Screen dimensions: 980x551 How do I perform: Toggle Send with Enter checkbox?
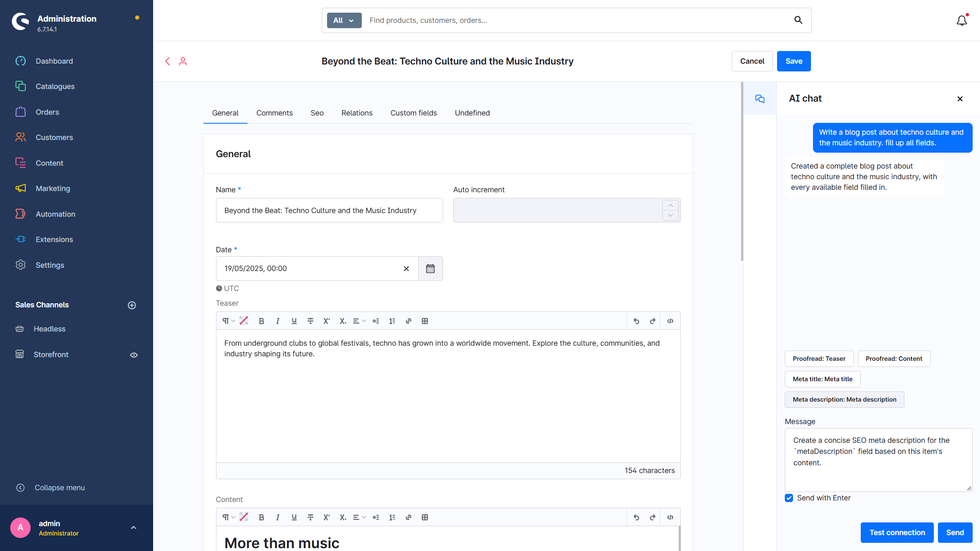(x=789, y=498)
